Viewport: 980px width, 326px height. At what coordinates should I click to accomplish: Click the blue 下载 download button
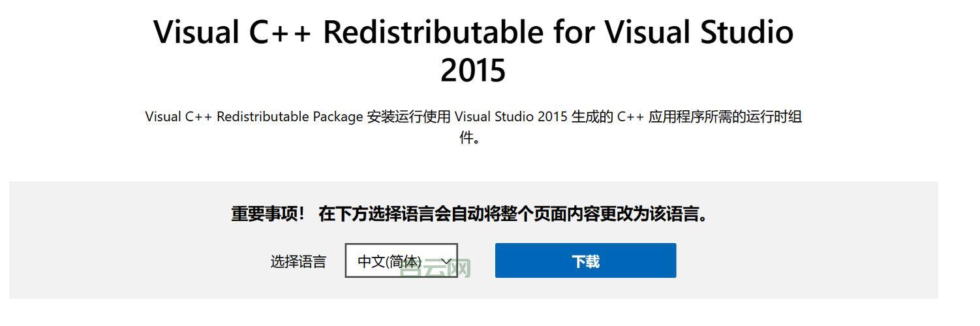click(585, 261)
